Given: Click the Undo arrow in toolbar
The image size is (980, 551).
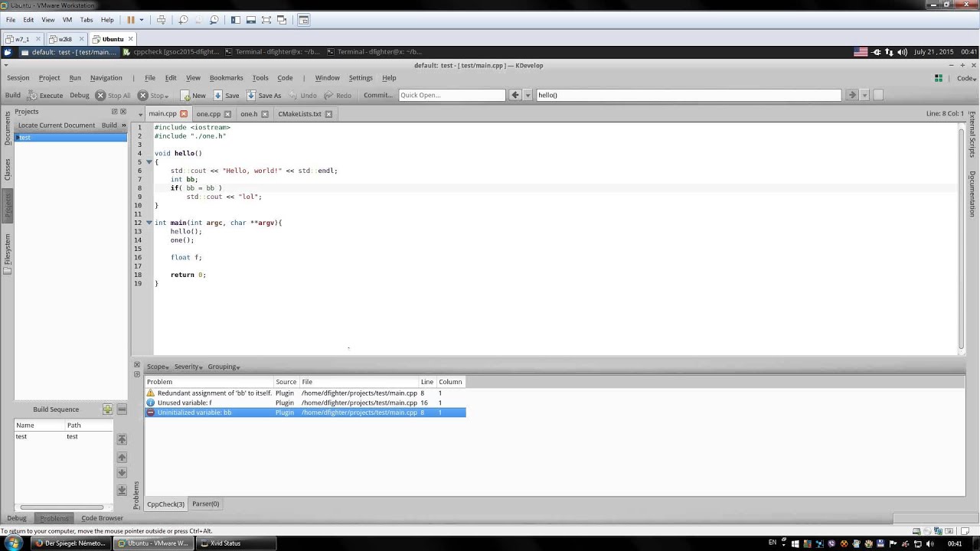Looking at the screenshot, I should pos(293,96).
